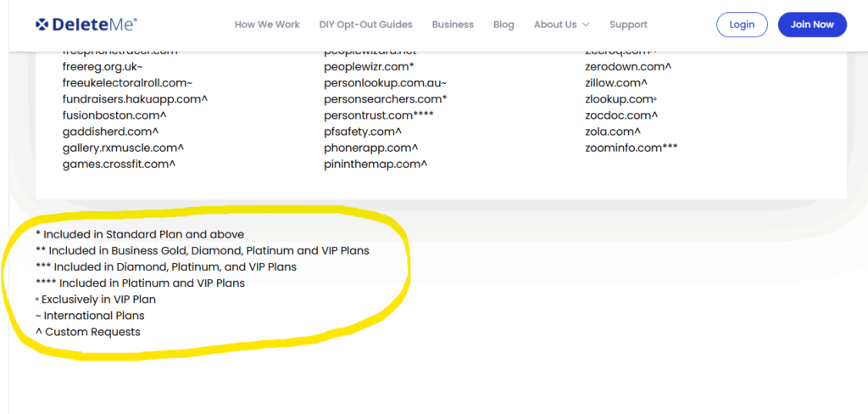Image resolution: width=868 pixels, height=414 pixels.
Task: Select zerodown.com^ entry
Action: (628, 67)
